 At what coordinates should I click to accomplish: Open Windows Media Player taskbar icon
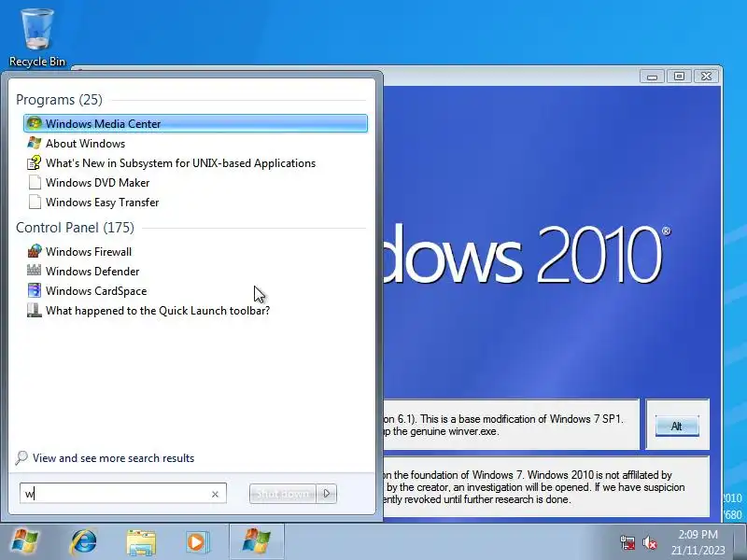click(x=197, y=542)
